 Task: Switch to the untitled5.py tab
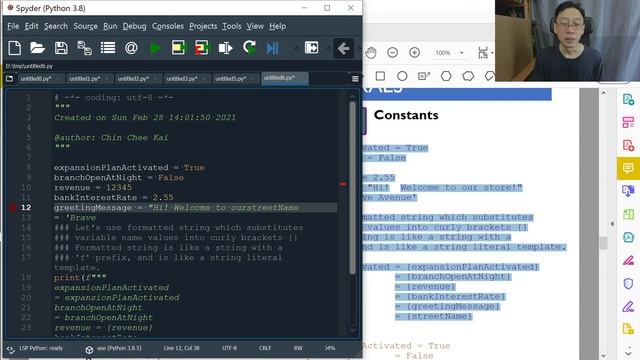pos(235,79)
